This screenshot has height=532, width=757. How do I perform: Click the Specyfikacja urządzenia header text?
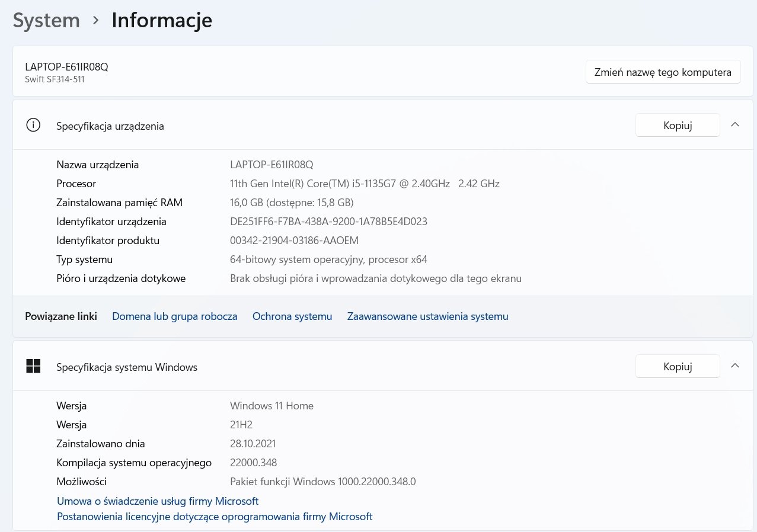[110, 126]
